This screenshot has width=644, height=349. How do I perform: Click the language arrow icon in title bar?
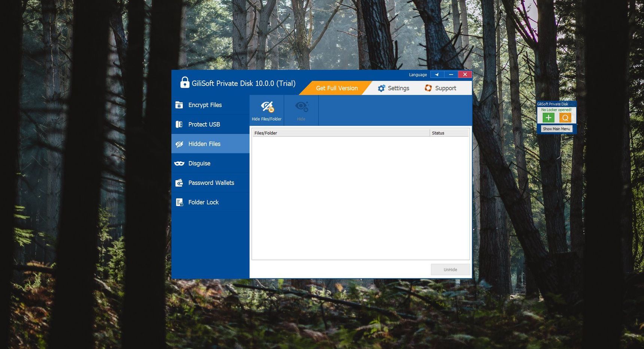click(437, 75)
